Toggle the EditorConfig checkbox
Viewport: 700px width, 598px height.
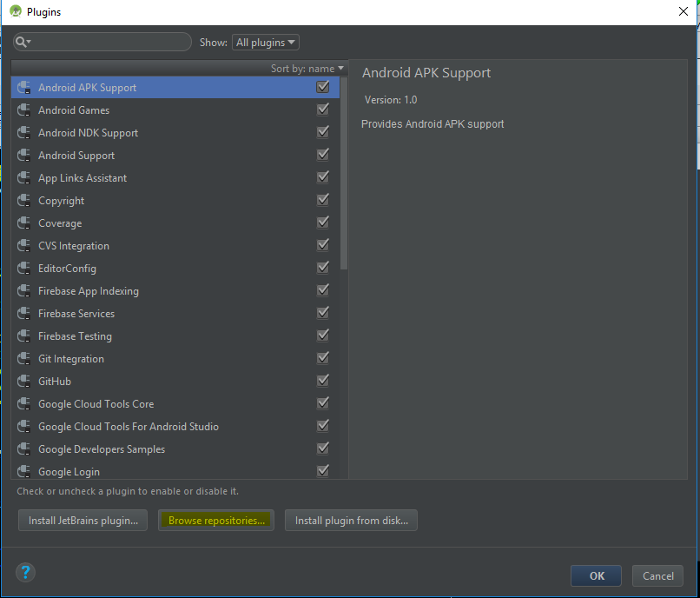[x=323, y=267]
